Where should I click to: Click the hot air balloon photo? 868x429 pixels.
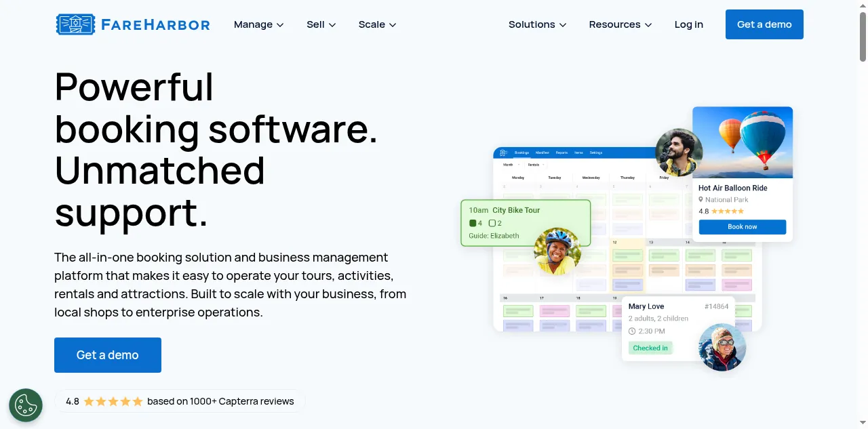[x=743, y=142]
